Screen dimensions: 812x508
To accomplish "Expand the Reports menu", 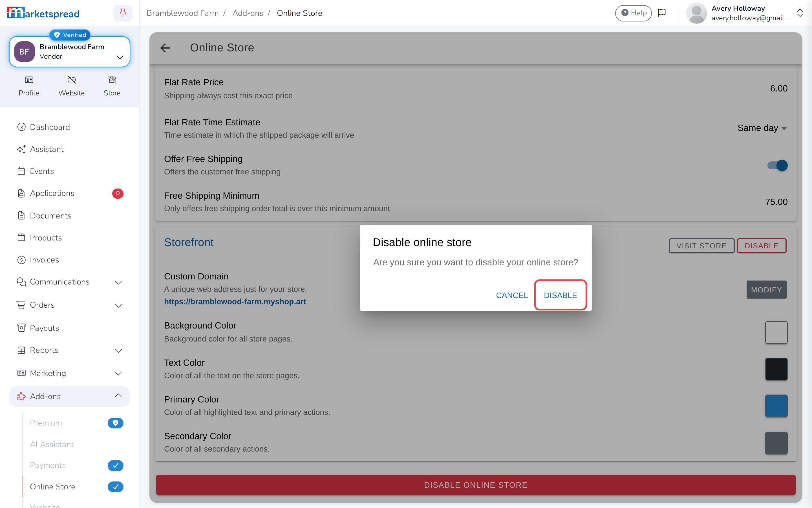I will click(x=118, y=351).
